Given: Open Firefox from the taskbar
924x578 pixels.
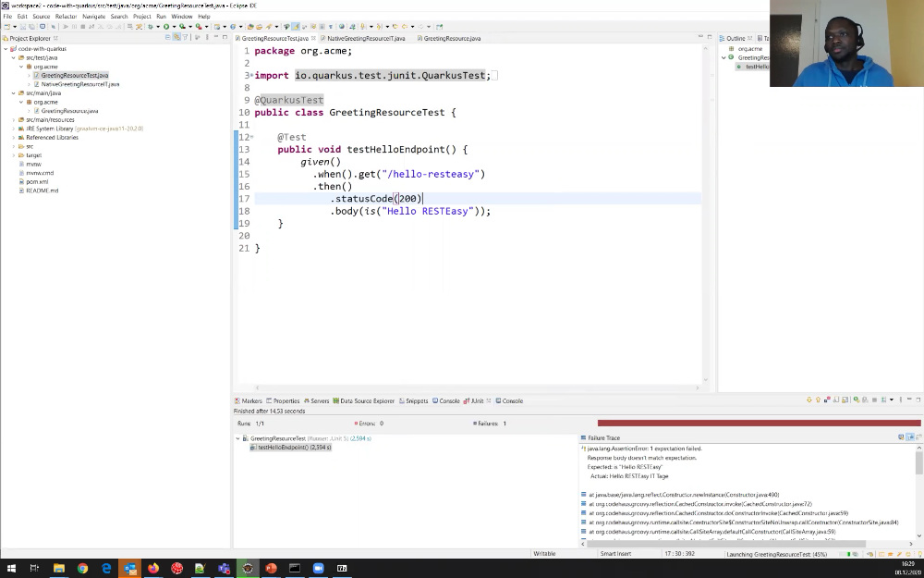Looking at the screenshot, I should coord(153,569).
